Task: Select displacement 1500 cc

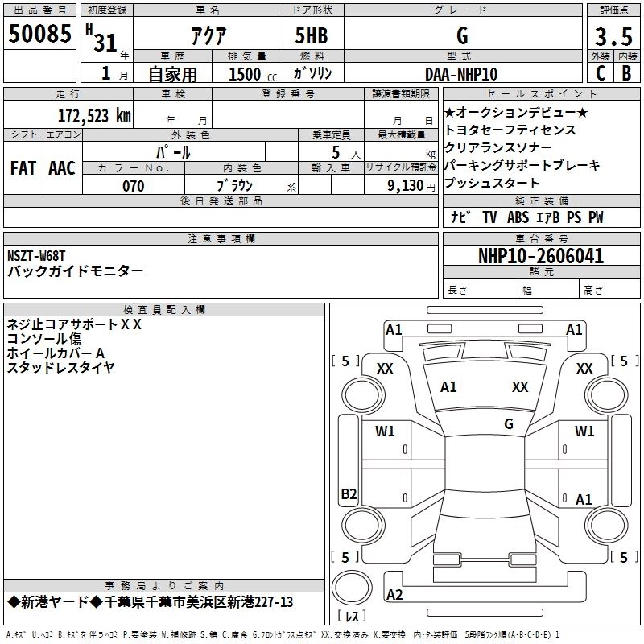Action: [253, 74]
